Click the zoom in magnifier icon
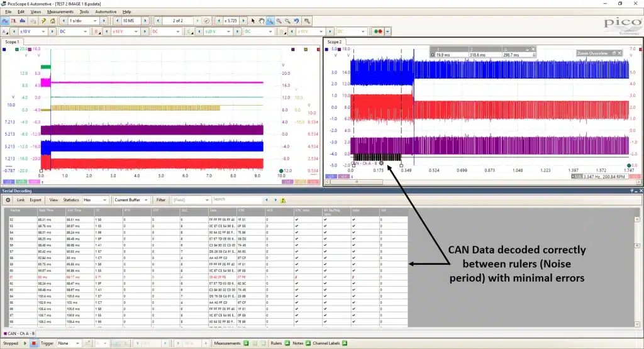Image resolution: width=644 pixels, height=349 pixels. pyautogui.click(x=279, y=21)
